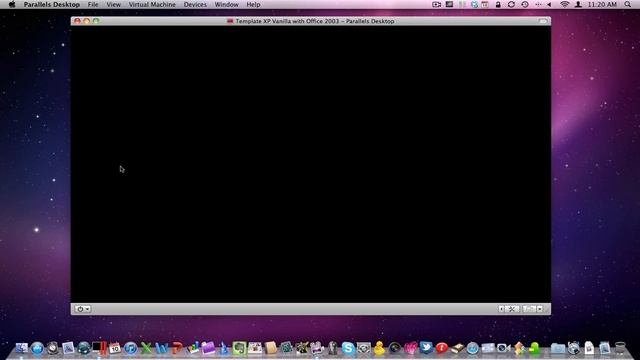Click the left arrow icon in VM status bar
The height and width of the screenshot is (360, 640).
click(501, 309)
